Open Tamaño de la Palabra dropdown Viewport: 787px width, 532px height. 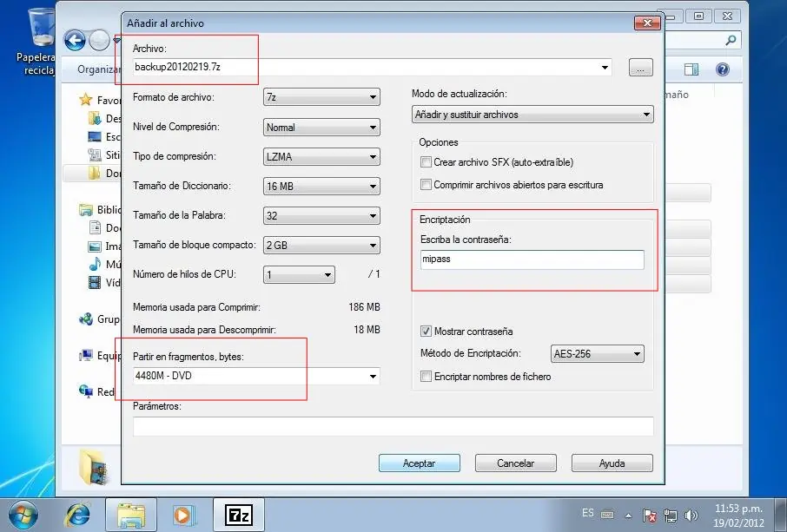pyautogui.click(x=321, y=215)
